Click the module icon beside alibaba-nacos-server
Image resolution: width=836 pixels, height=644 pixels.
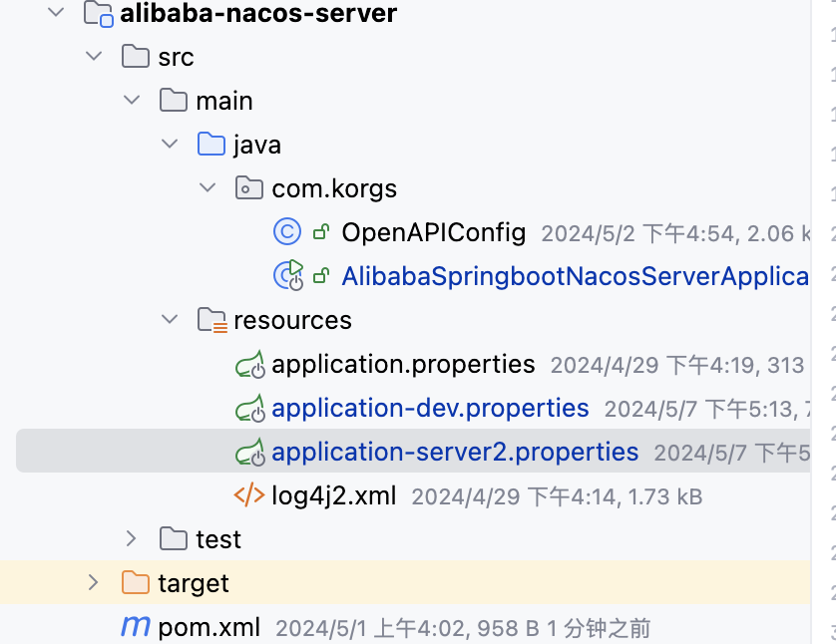tap(99, 14)
